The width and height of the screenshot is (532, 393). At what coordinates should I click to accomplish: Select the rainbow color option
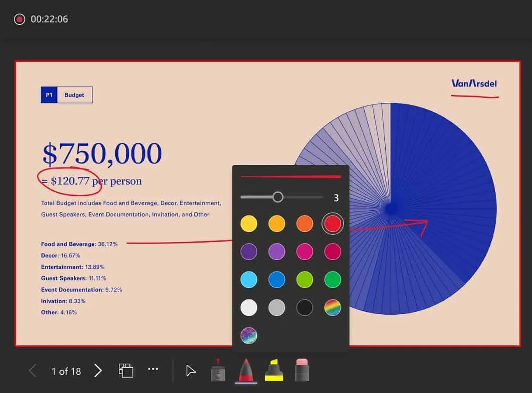[x=332, y=308]
